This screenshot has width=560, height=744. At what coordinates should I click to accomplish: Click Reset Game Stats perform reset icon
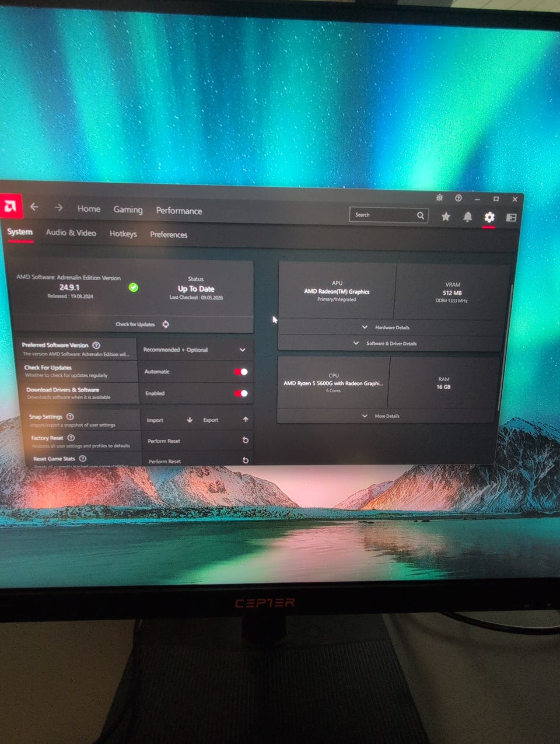[x=246, y=460]
